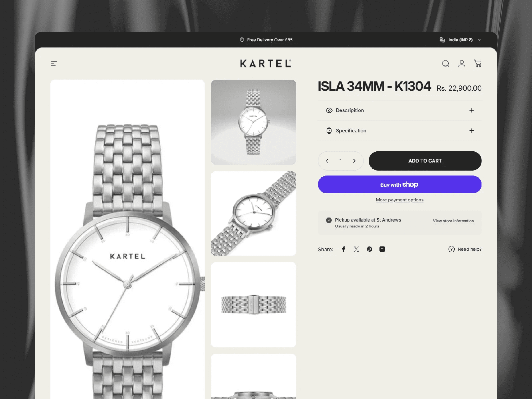Share product on Pinterest
Viewport: 532px width, 399px height.
[369, 249]
